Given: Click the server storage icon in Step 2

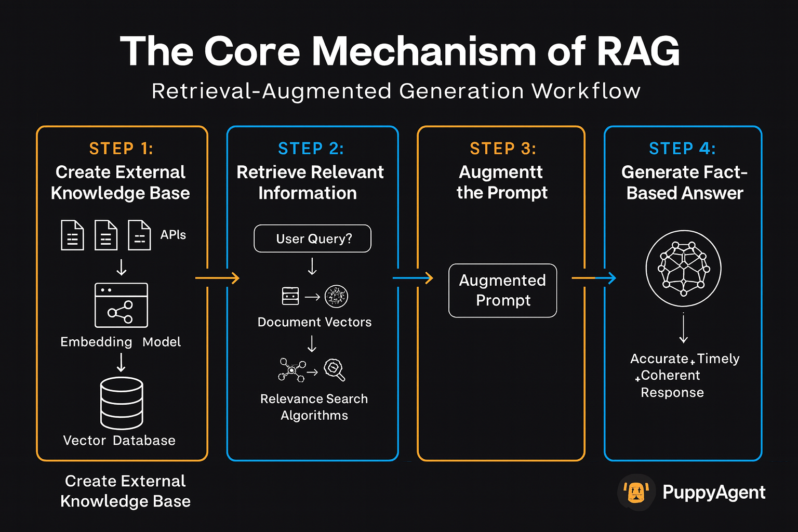Looking at the screenshot, I should [x=290, y=296].
